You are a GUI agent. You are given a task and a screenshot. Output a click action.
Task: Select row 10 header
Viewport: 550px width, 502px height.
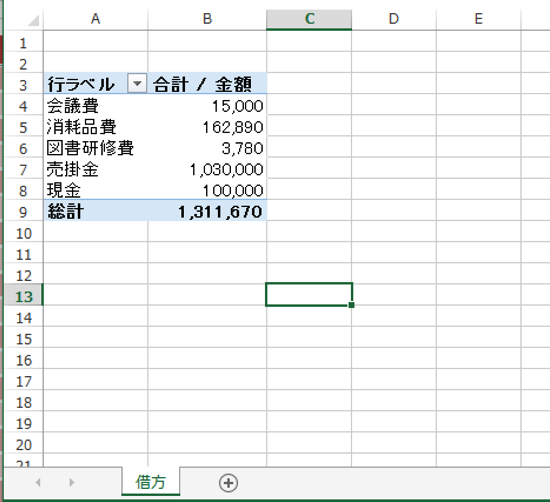(23, 232)
